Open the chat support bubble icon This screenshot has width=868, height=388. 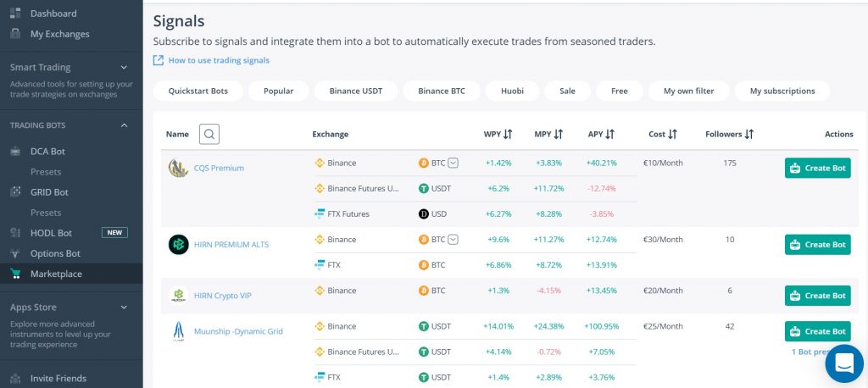[x=843, y=363]
